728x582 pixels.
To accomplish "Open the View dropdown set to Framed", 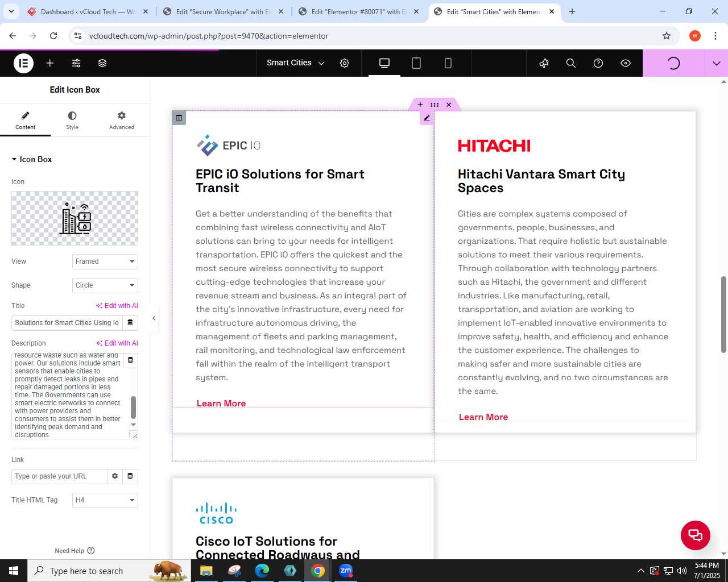I will (105, 261).
